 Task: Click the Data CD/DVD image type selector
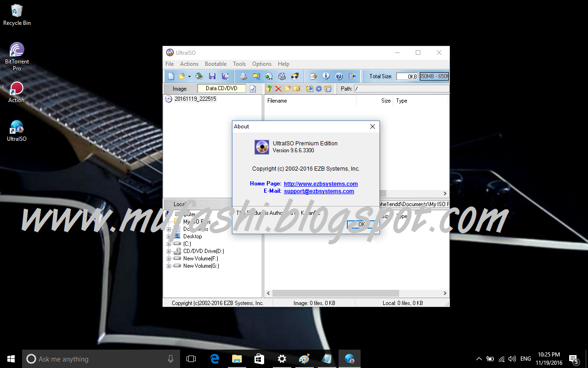pos(222,88)
